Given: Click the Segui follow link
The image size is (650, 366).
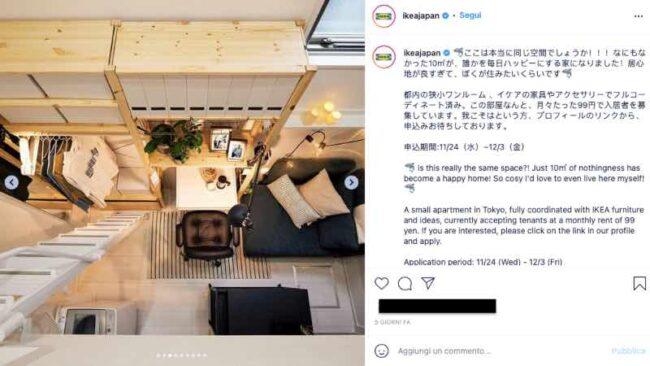Looking at the screenshot, I should tap(470, 15).
